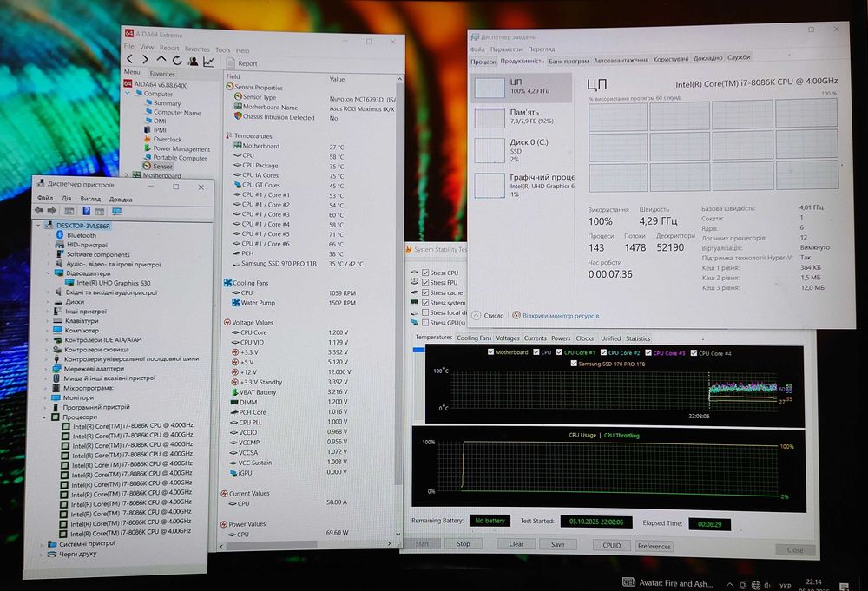Open Voltages tab in System Stability Test

tap(507, 338)
